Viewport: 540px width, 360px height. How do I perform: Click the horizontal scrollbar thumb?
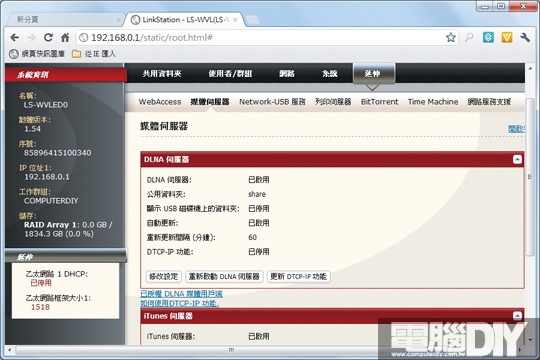coord(231,350)
